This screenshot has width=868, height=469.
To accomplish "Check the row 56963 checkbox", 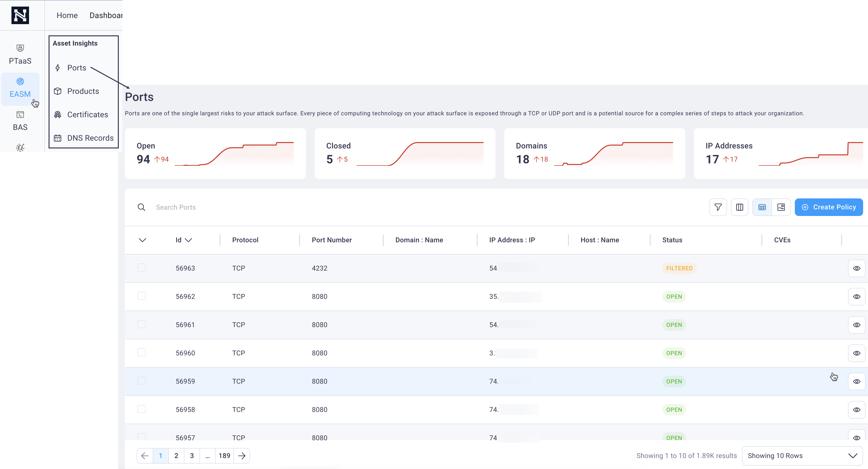I will pos(141,268).
